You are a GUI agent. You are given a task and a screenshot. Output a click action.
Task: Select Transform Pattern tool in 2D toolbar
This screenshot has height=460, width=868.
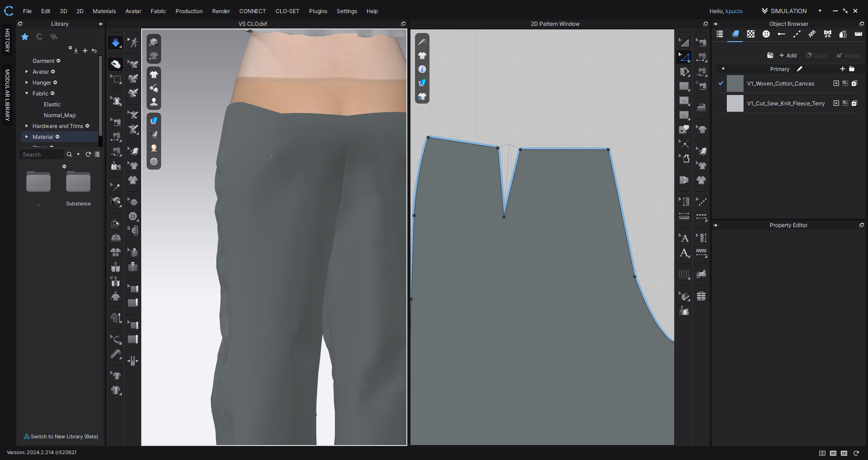tap(684, 43)
